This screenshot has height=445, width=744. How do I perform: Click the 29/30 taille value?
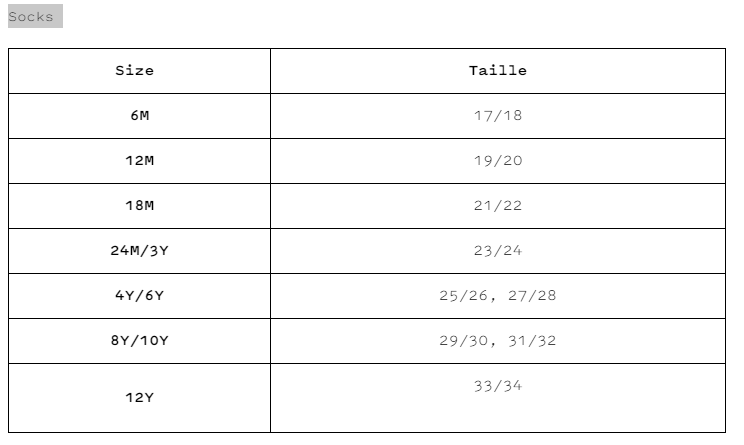coord(463,341)
